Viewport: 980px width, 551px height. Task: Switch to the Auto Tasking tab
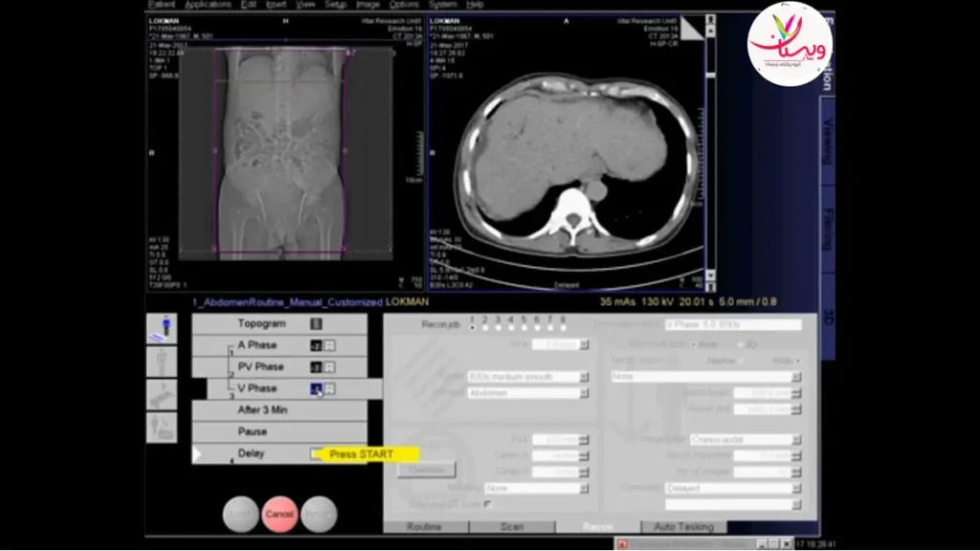coord(683,527)
